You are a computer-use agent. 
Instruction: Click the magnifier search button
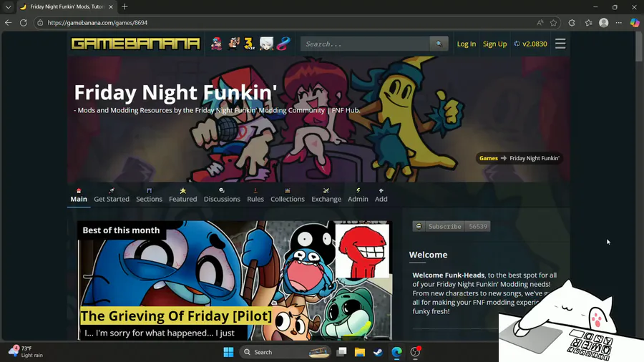click(x=439, y=44)
